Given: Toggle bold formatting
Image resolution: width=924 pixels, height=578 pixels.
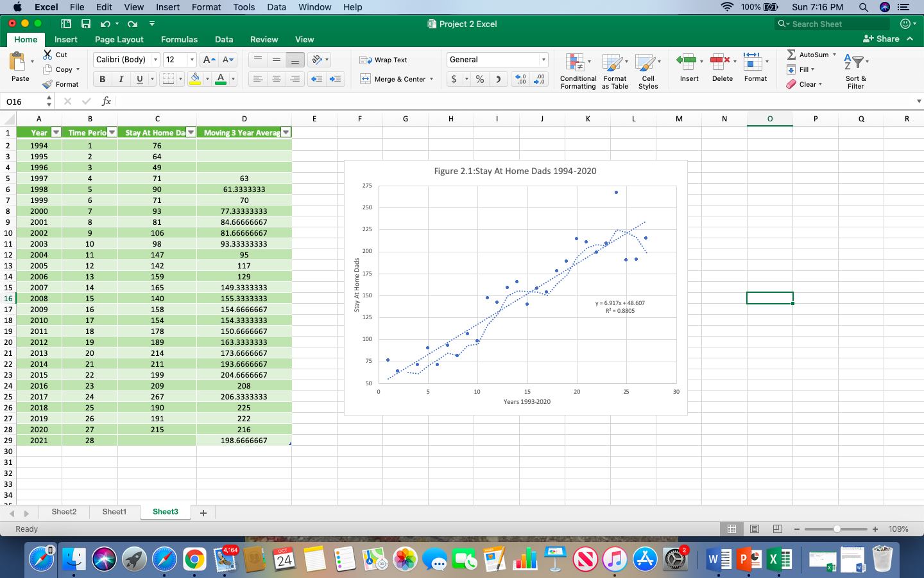Looking at the screenshot, I should coord(101,79).
